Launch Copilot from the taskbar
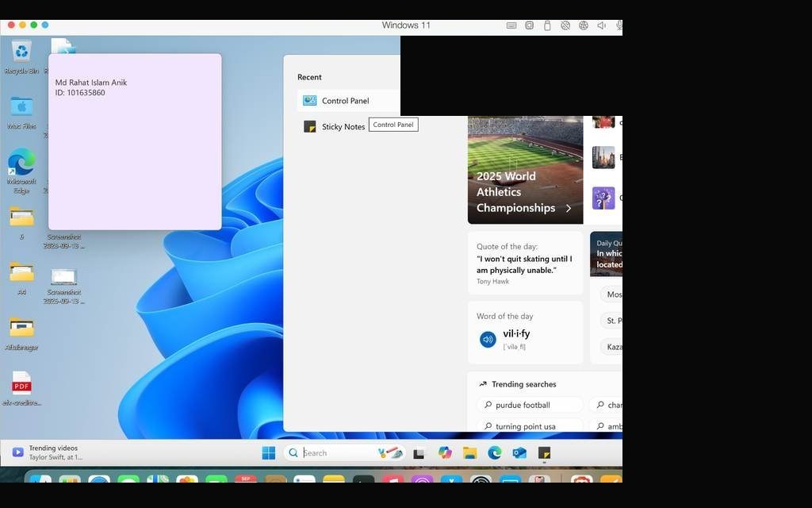Image resolution: width=812 pixels, height=508 pixels. point(445,453)
